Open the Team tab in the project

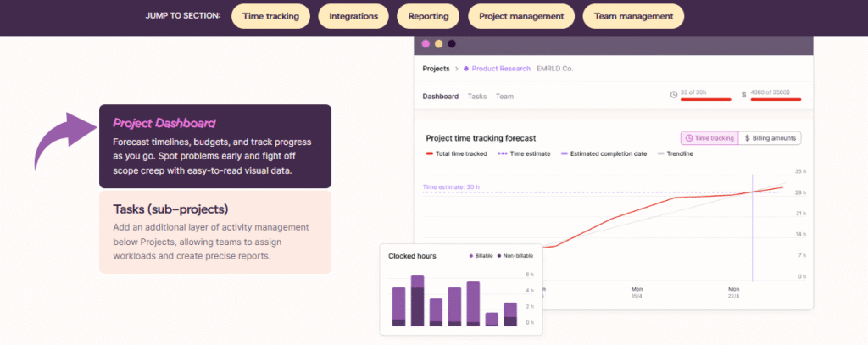click(504, 97)
